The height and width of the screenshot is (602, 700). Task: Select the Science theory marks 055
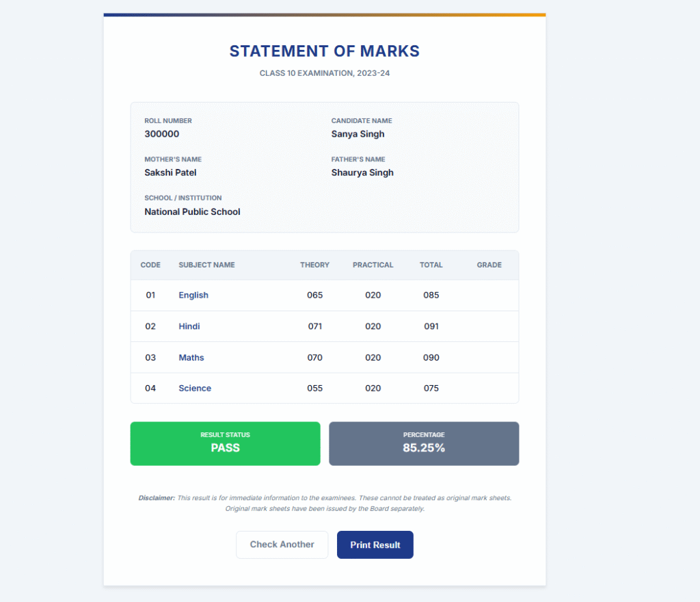coord(315,389)
